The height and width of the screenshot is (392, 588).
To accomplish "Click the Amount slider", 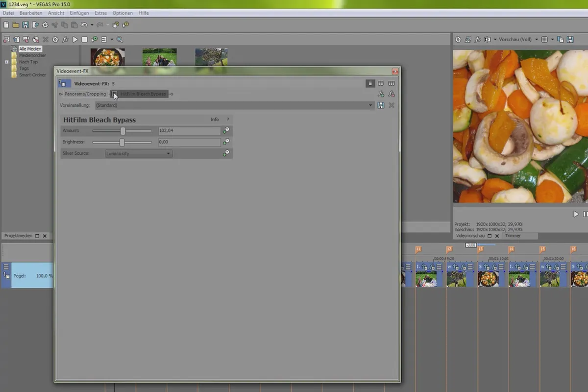I will point(122,131).
